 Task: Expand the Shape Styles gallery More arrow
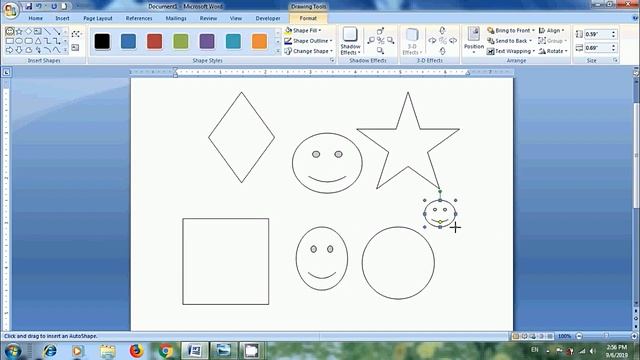click(278, 51)
